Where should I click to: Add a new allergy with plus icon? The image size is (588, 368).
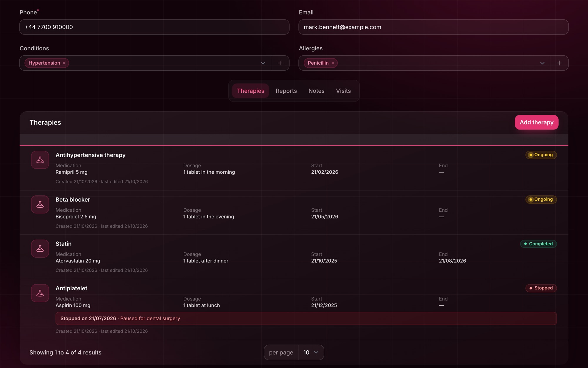(x=559, y=63)
